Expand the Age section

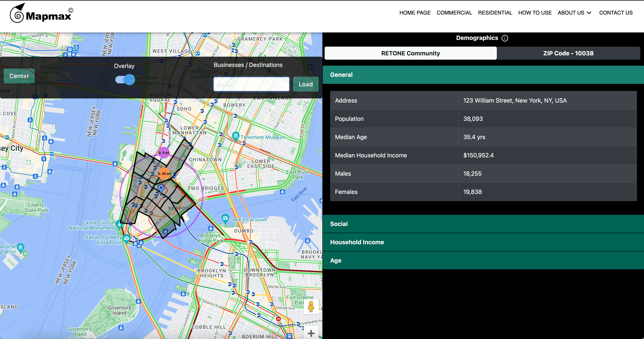tap(483, 260)
